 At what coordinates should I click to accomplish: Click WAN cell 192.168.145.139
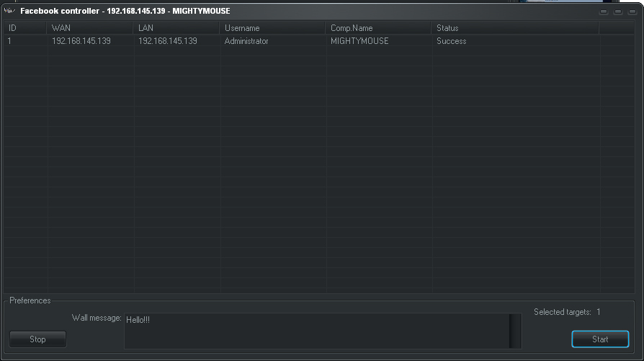click(81, 41)
